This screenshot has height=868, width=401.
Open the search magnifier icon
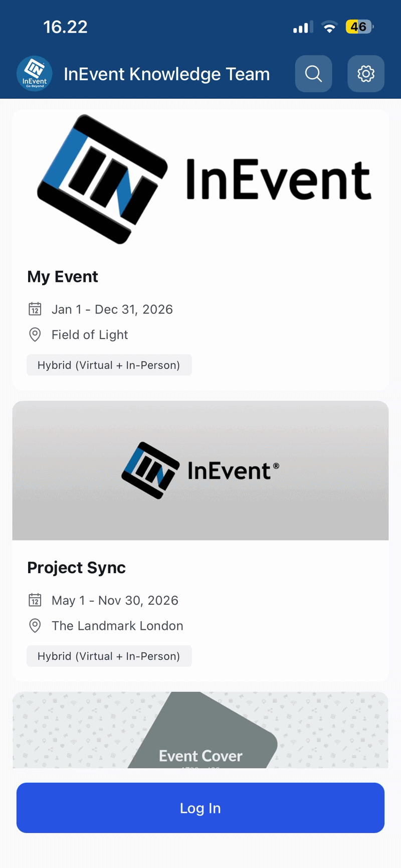click(314, 74)
